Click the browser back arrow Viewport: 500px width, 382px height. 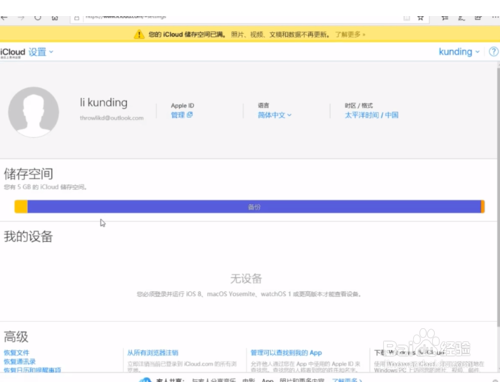tap(4, 18)
